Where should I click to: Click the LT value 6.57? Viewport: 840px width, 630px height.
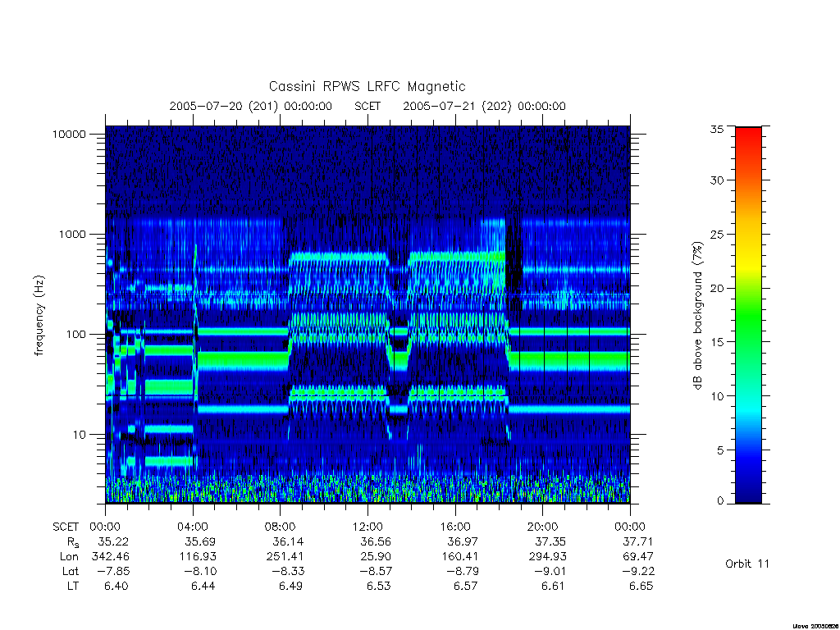point(466,586)
